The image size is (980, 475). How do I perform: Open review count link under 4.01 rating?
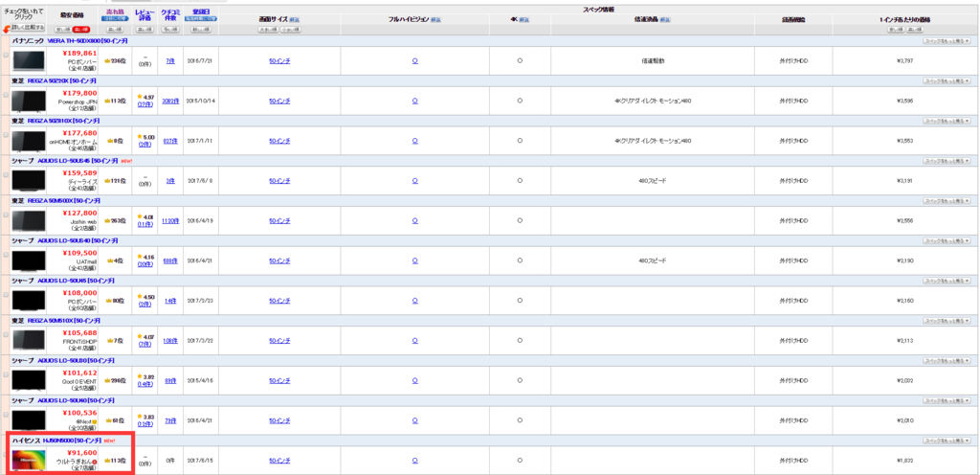coord(145,224)
